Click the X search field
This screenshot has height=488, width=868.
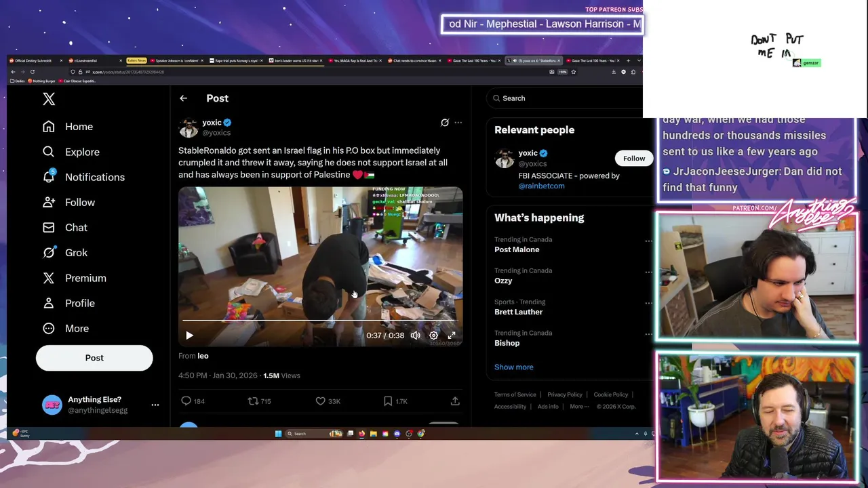[564, 98]
